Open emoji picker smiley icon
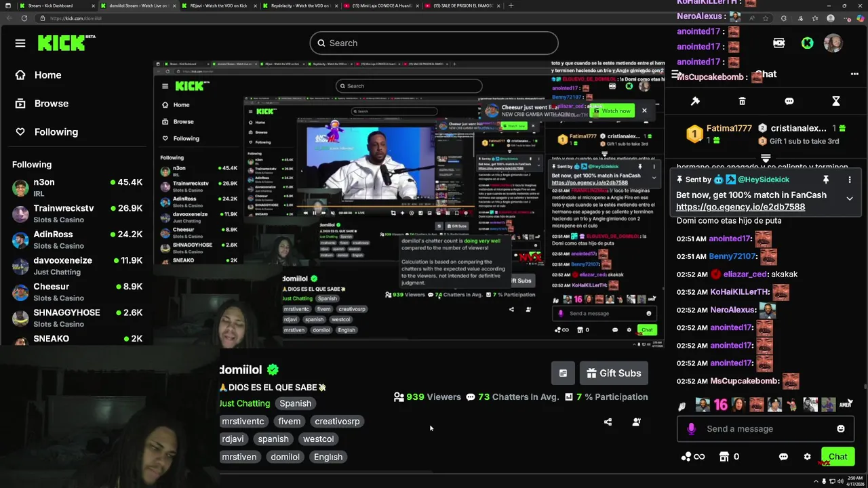 pyautogui.click(x=841, y=428)
